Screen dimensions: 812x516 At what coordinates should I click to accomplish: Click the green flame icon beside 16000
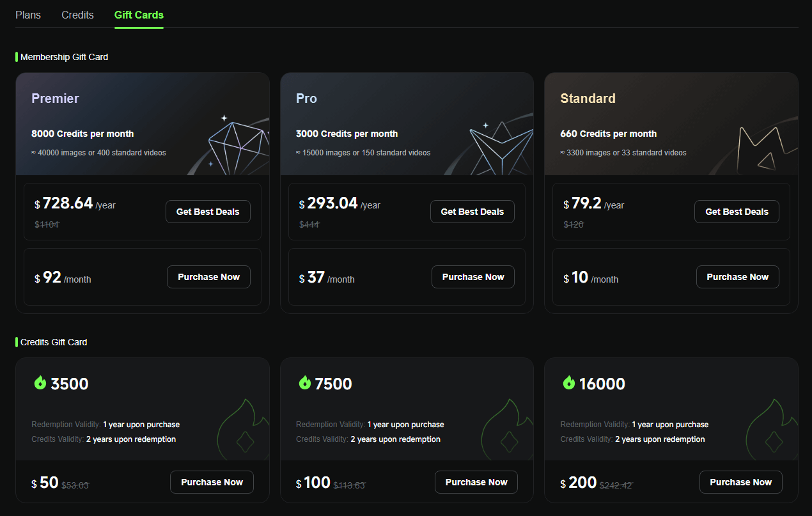[x=569, y=383]
